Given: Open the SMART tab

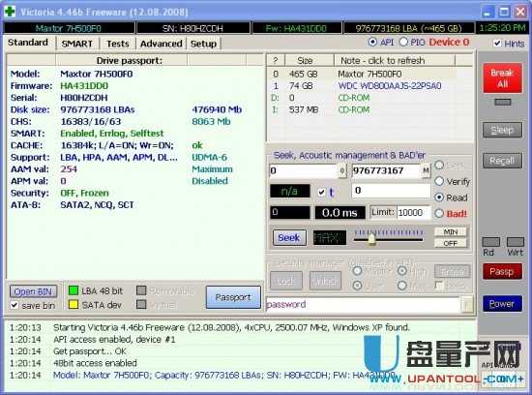Looking at the screenshot, I should (x=77, y=44).
